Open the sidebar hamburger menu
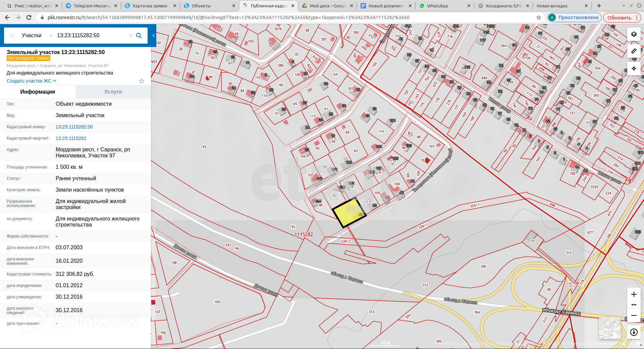Image resolution: width=644 pixels, height=349 pixels. coord(12,36)
